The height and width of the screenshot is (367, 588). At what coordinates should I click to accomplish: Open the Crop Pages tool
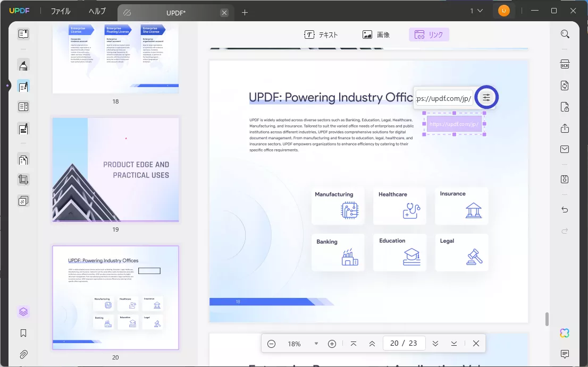[23, 180]
